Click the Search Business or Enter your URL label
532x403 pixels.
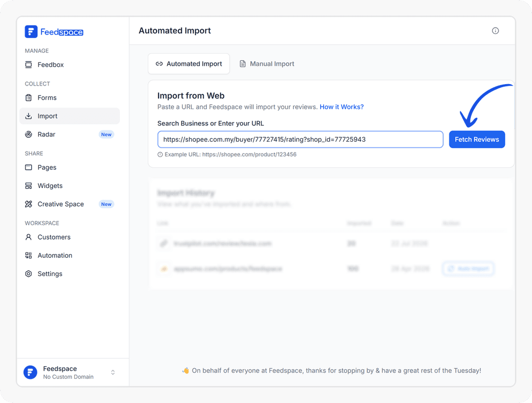211,124
